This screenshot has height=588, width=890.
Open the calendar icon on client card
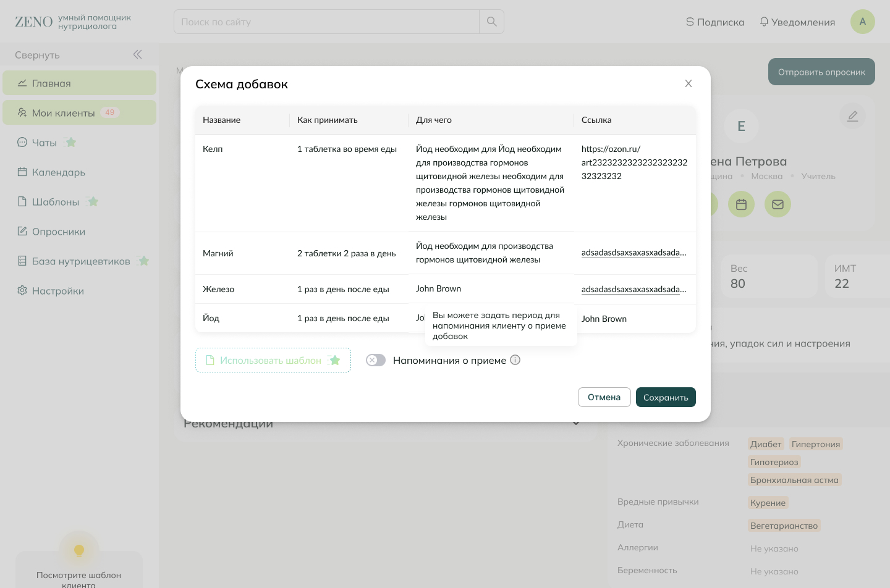click(x=742, y=204)
